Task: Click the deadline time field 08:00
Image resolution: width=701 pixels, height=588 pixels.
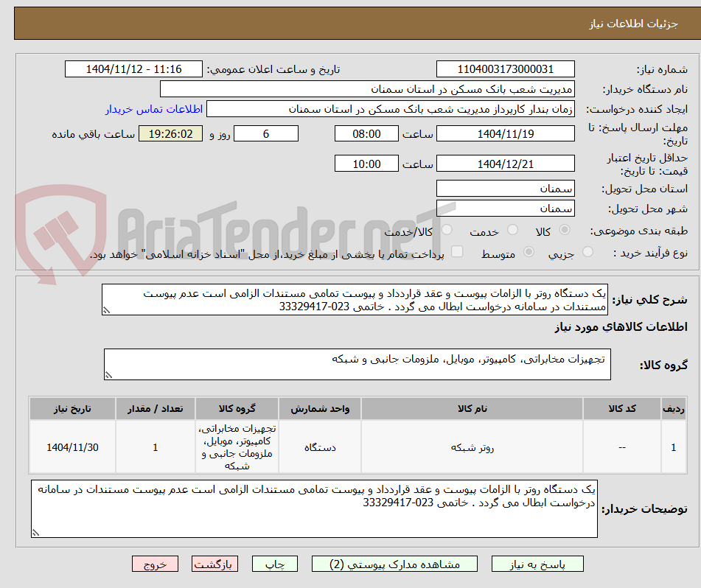Action: 366,133
